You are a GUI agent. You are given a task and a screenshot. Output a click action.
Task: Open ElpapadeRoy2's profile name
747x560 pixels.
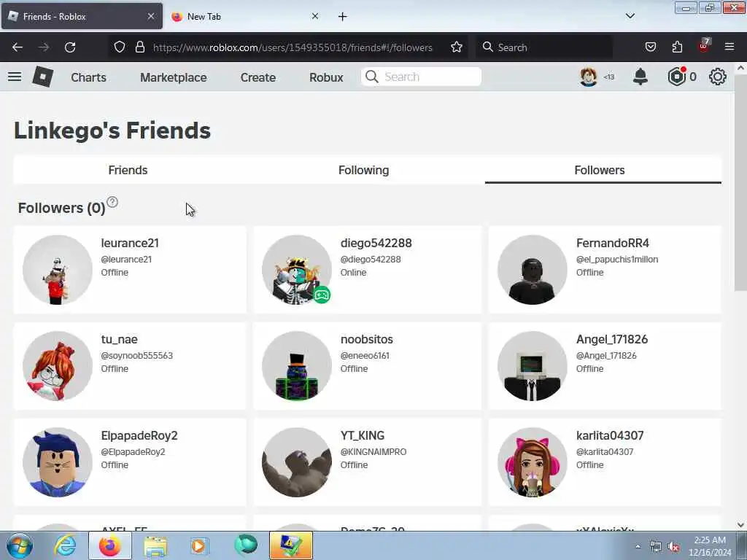[x=139, y=435]
